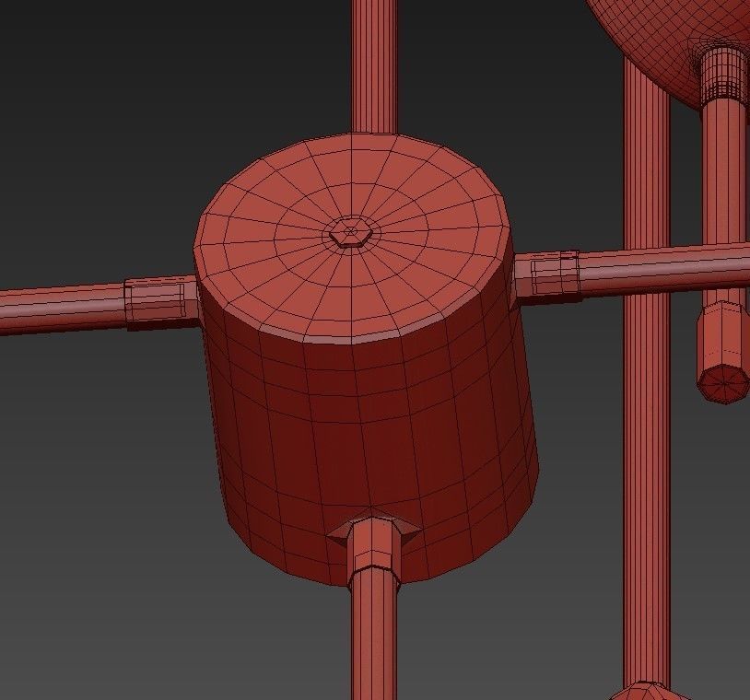Screen dimensions: 750x700
Task: Select the vertical pipe above the cylinder
Action: tap(374, 66)
